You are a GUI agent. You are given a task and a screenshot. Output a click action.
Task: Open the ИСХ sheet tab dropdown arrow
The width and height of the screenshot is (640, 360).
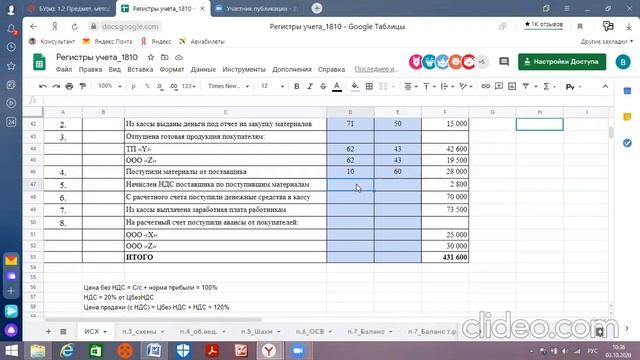click(x=105, y=332)
